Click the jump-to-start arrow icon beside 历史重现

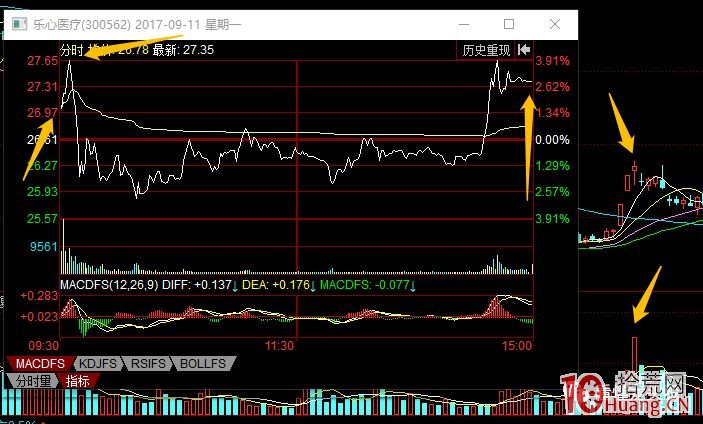[x=524, y=50]
